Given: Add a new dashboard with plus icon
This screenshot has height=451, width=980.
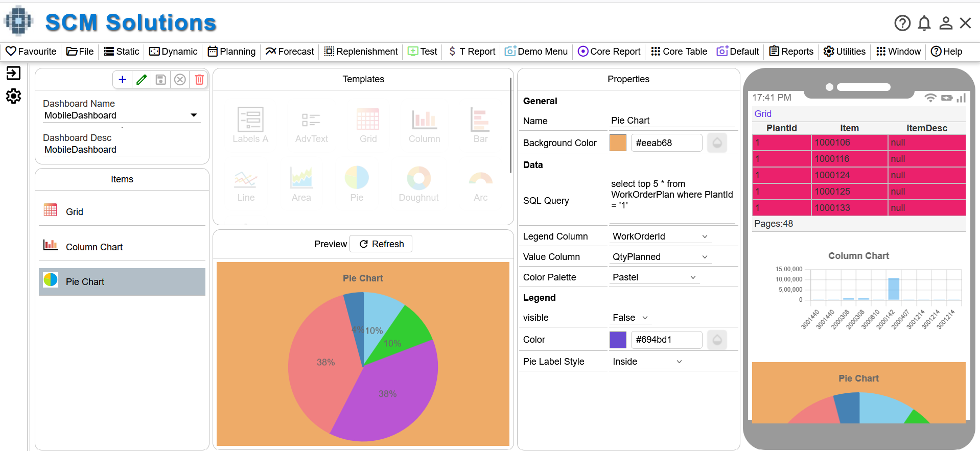Looking at the screenshot, I should coord(122,79).
